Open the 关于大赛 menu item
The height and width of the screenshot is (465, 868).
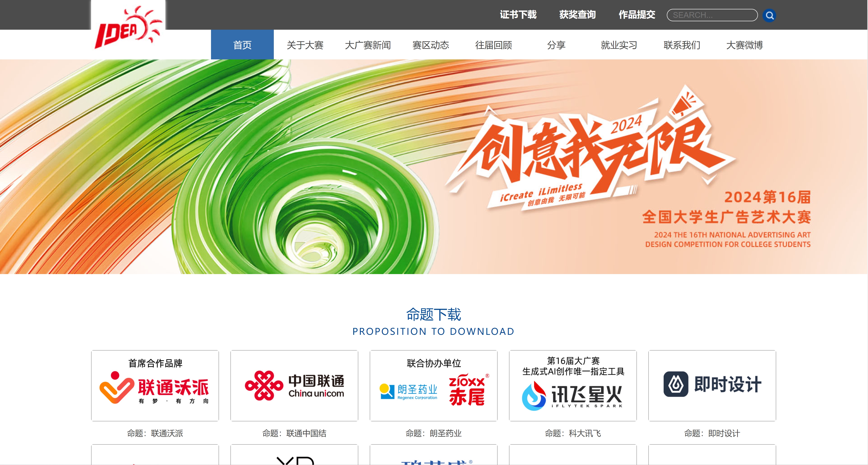(305, 45)
